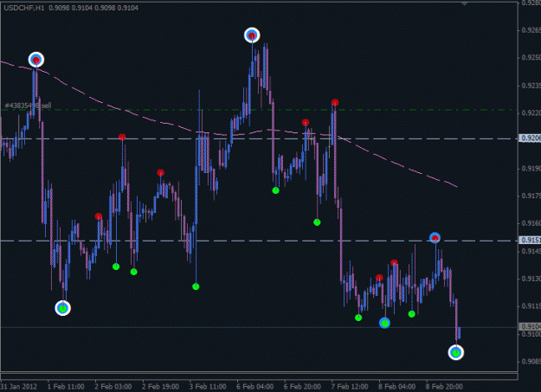Select the dashed horizontal line at 0.9151

tap(259, 241)
